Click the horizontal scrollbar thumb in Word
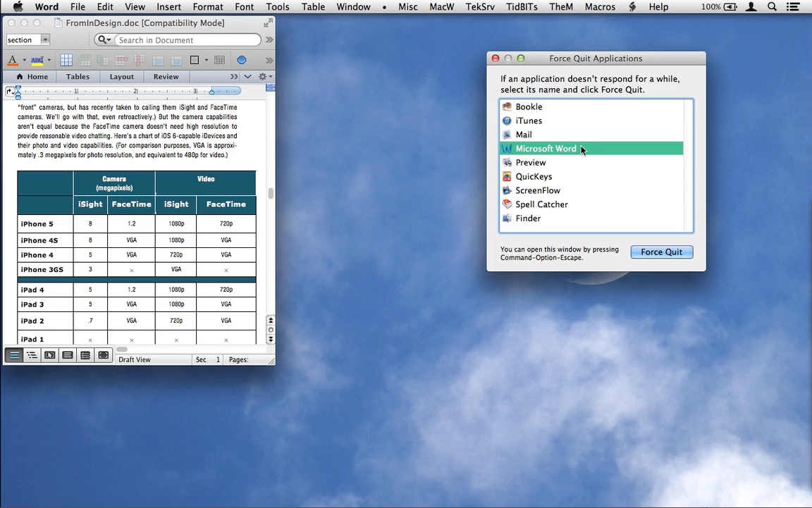The height and width of the screenshot is (508, 812). point(122,349)
